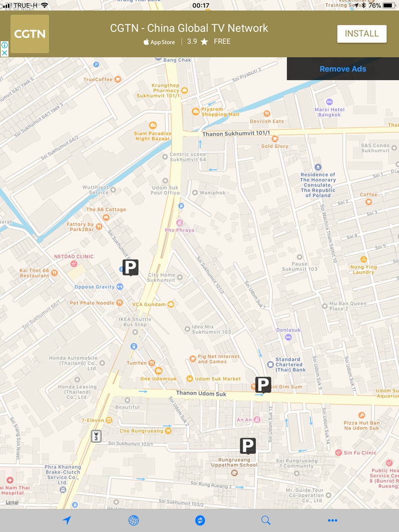Tap parking icon near Rungrueang Uppatham School
The image size is (399, 532).
pyautogui.click(x=248, y=446)
